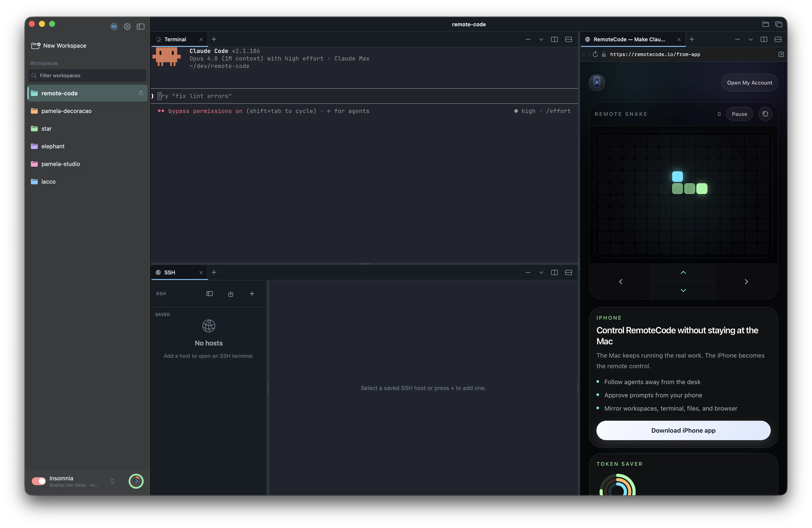Click the SSH import hosts icon

[231, 294]
